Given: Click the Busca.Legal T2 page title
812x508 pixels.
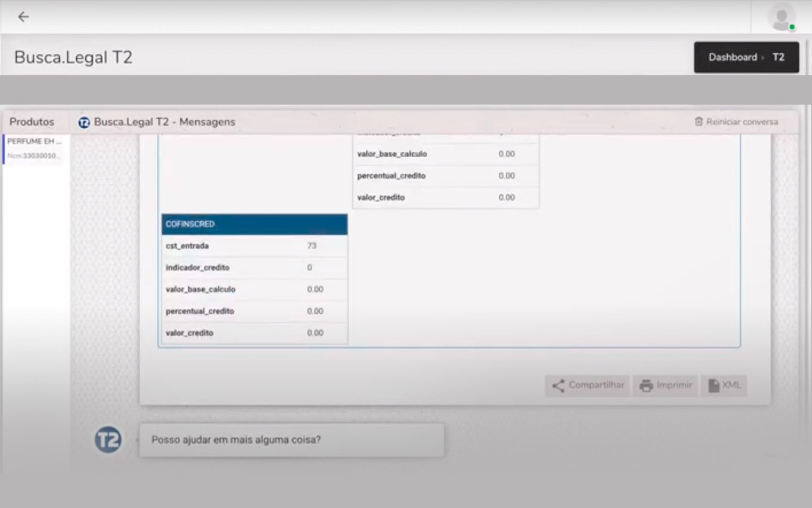Looking at the screenshot, I should [x=73, y=57].
